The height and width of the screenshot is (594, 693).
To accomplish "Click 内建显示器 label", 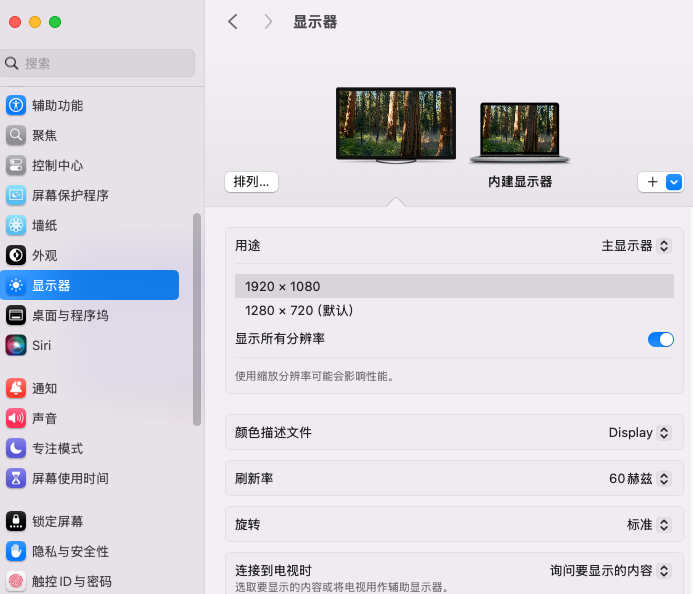I will click(520, 182).
